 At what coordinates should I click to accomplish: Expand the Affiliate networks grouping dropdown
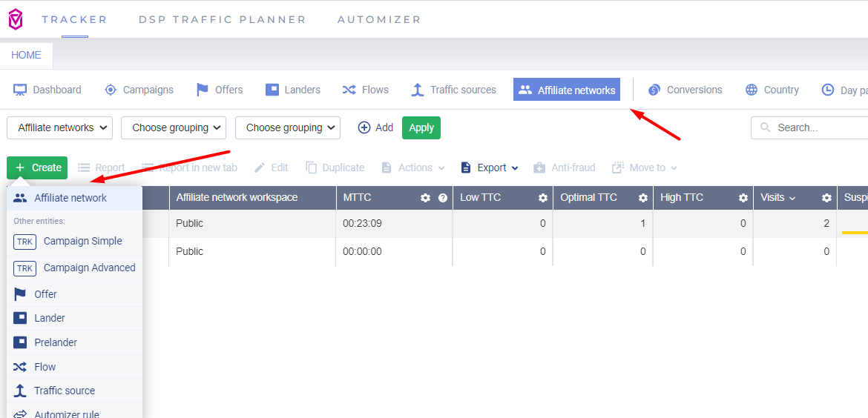click(59, 127)
